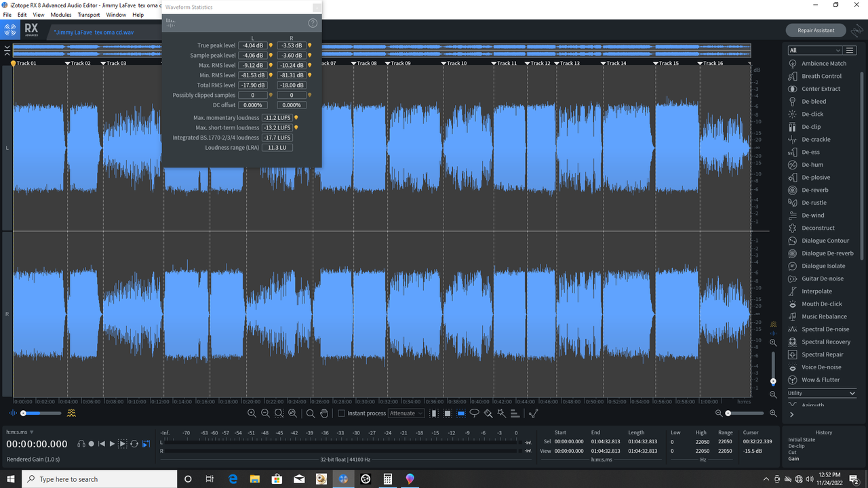The image size is (868, 488).
Task: Click the zoom in icon in bottom toolbar
Action: click(x=252, y=413)
